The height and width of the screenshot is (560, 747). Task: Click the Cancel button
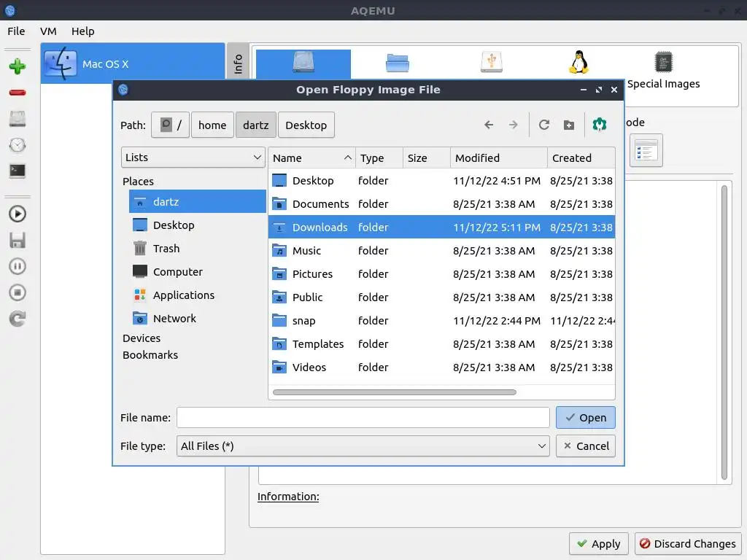click(x=586, y=446)
